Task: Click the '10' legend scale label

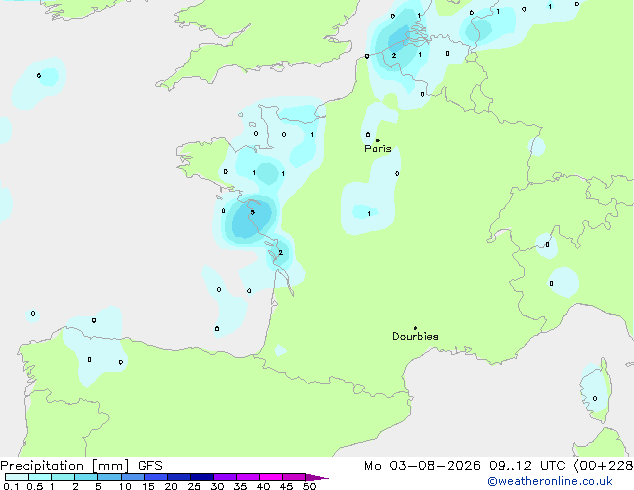Action: 125,486
